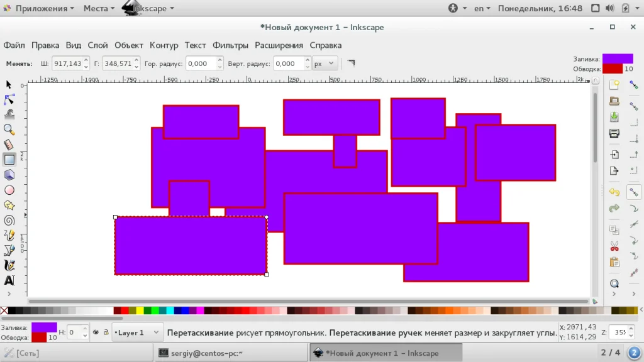Click the Undo arrow icon
The image size is (644, 362).
pyautogui.click(x=614, y=192)
